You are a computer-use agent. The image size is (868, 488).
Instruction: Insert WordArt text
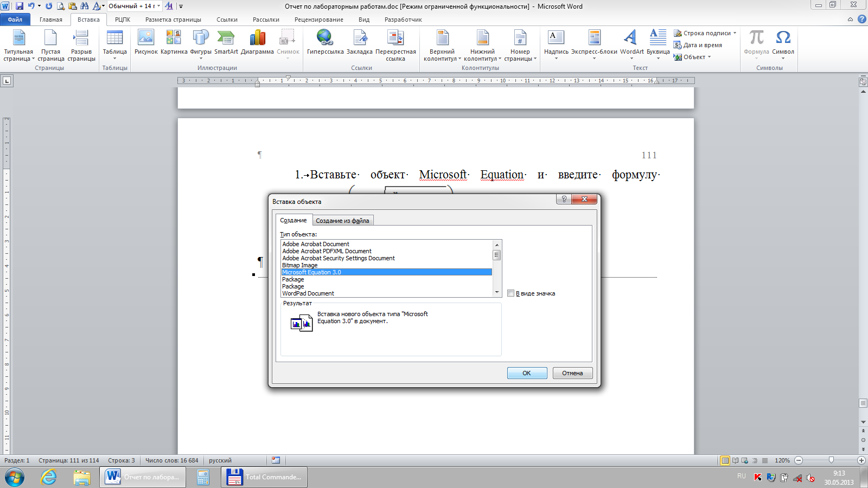coord(631,44)
